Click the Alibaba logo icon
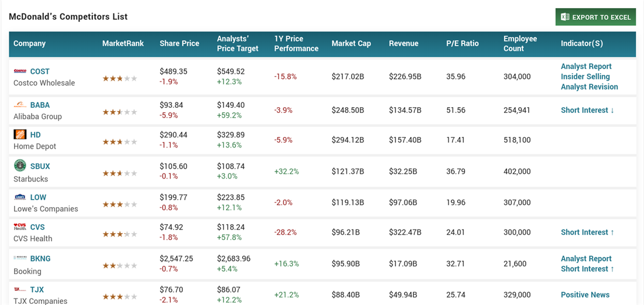This screenshot has width=644, height=305. point(20,105)
